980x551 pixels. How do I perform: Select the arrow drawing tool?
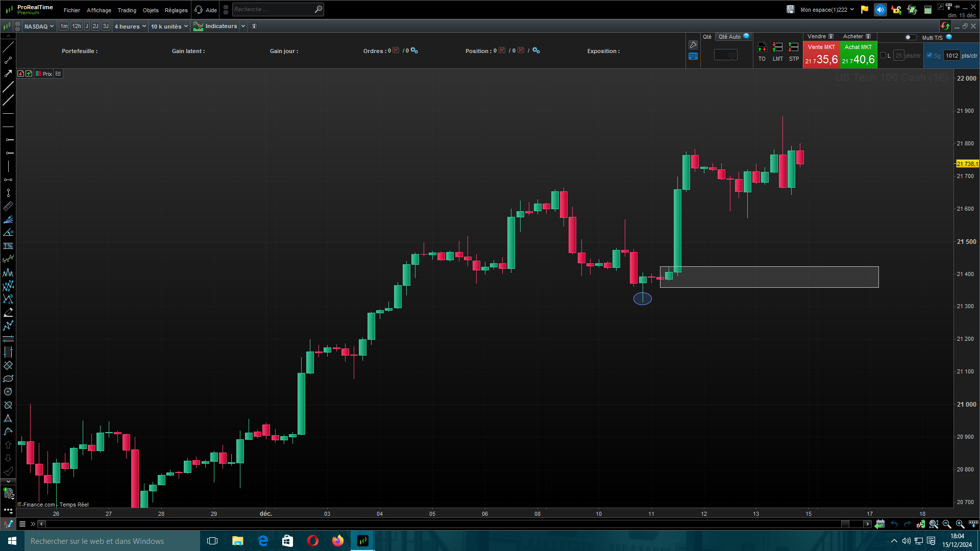[x=8, y=73]
